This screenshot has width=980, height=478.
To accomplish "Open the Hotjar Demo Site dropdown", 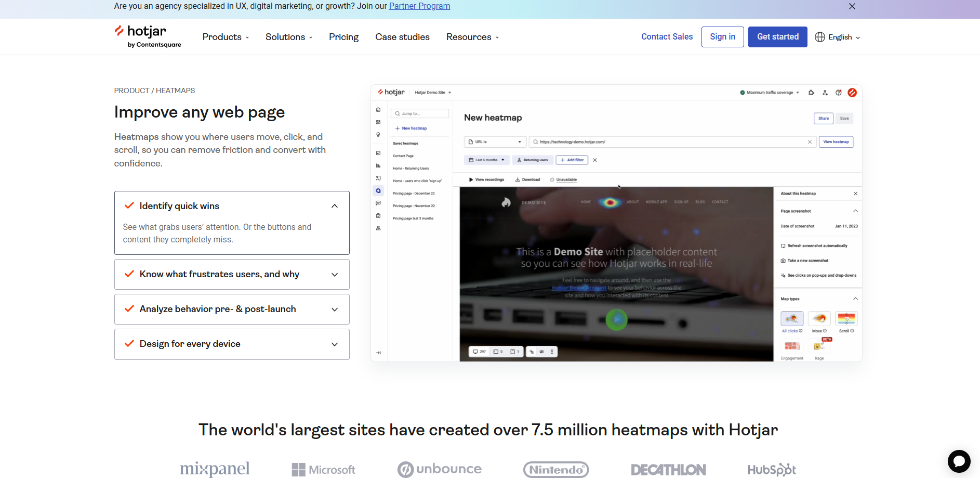I will (433, 93).
